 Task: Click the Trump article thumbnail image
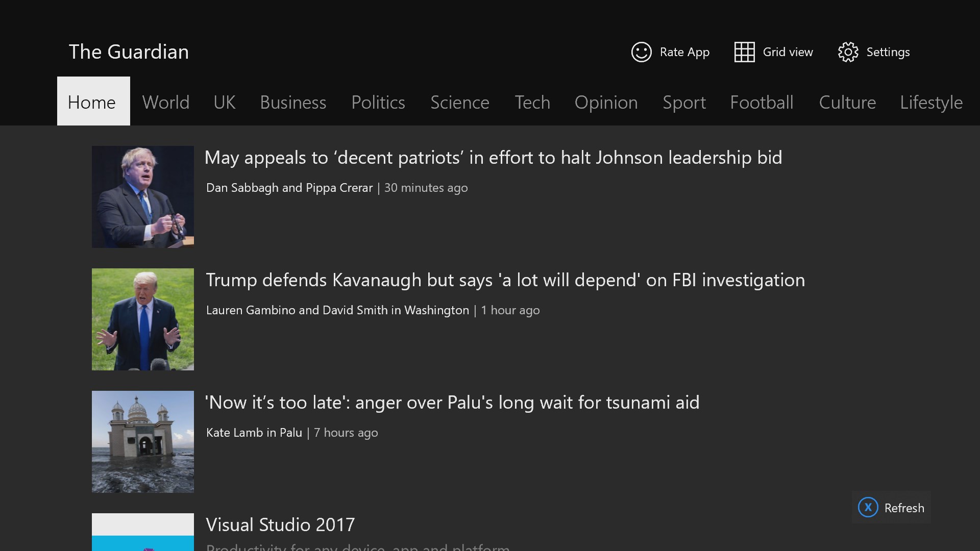click(x=143, y=319)
